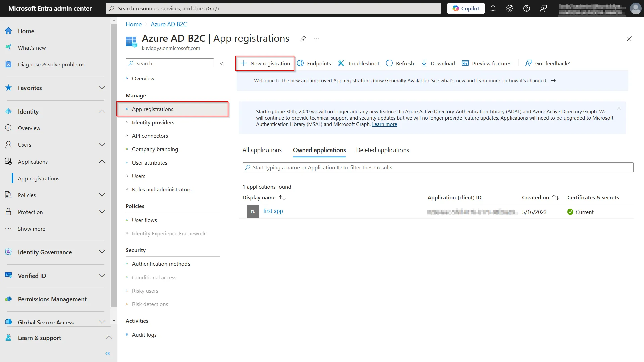This screenshot has height=362, width=644.
Task: Open Diagnose & solve problems
Action: point(51,64)
